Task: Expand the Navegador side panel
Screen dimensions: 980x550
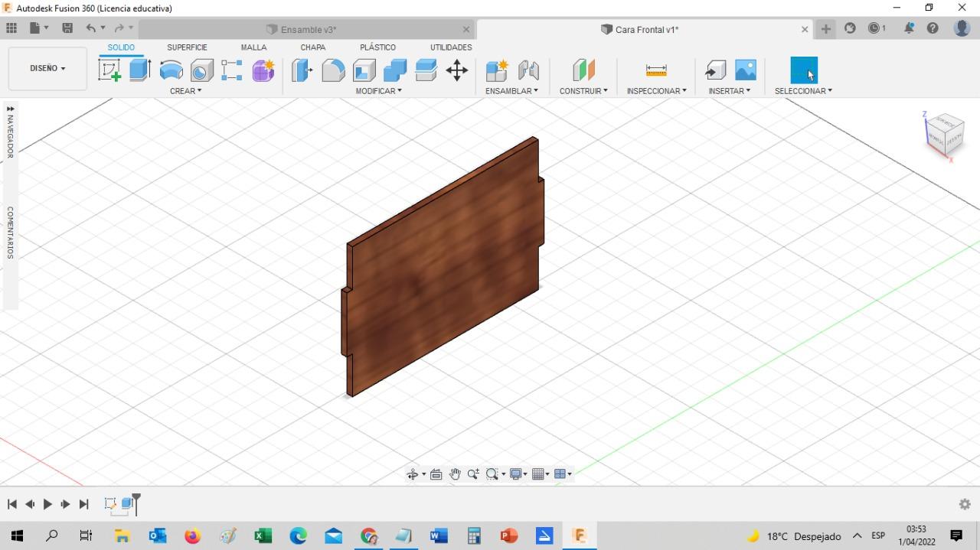Action: (x=10, y=131)
